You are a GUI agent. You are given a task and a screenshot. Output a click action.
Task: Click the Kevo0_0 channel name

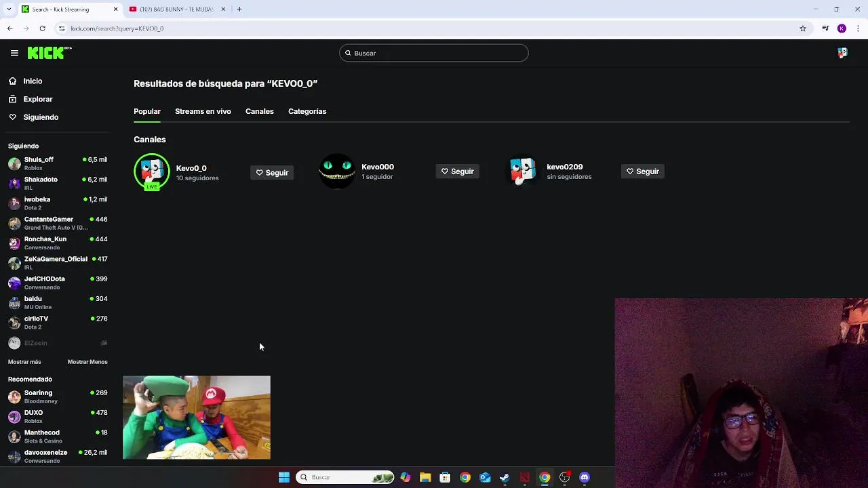pos(191,168)
